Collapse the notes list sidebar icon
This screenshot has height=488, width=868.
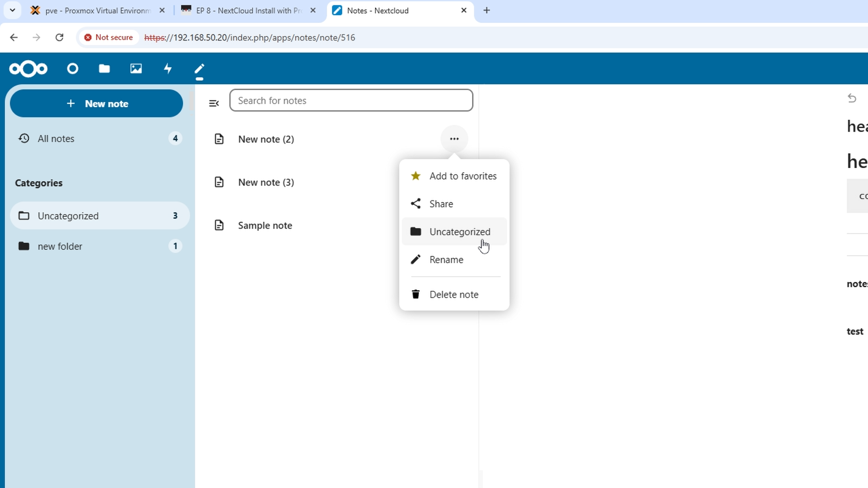pyautogui.click(x=214, y=103)
